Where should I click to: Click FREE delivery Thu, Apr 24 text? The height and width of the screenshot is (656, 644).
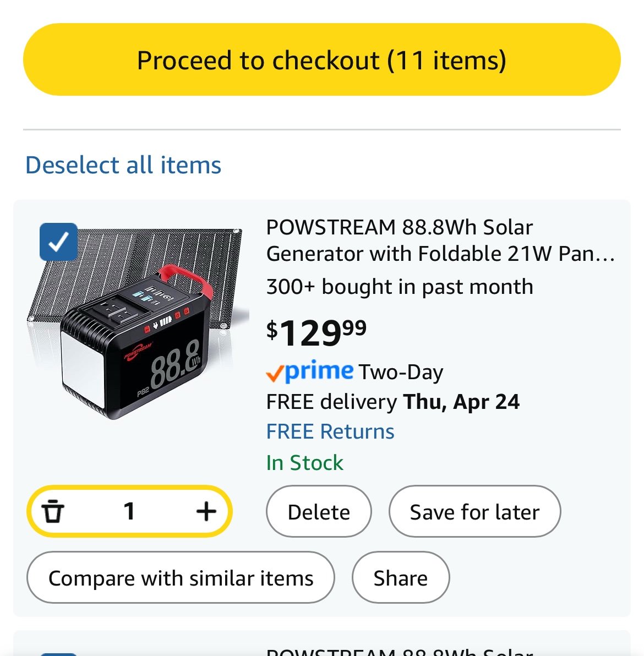point(393,402)
